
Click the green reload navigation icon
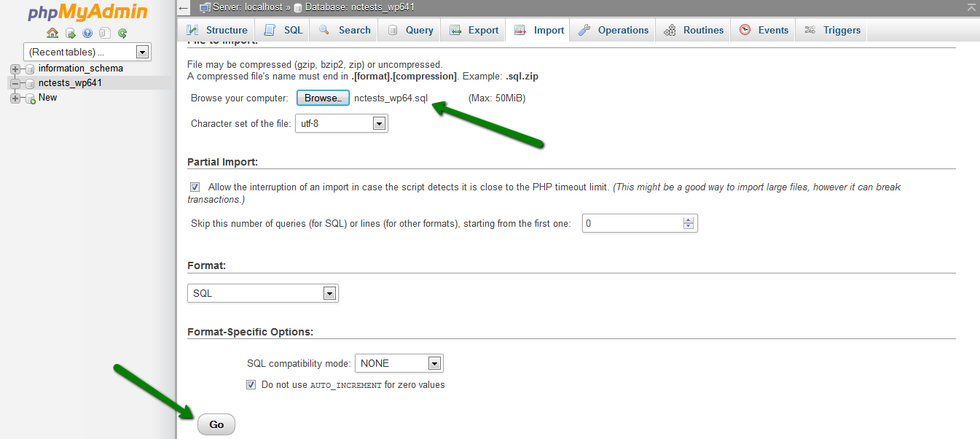pyautogui.click(x=122, y=33)
